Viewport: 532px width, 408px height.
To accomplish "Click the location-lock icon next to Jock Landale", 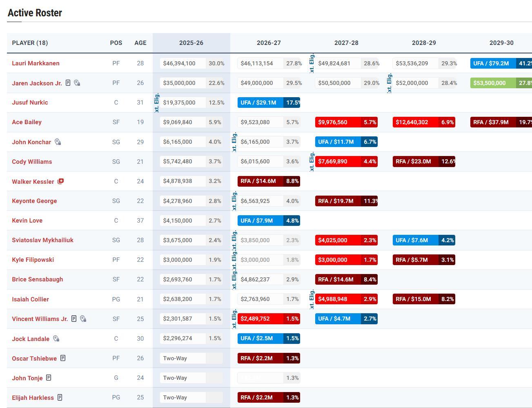I will tap(56, 339).
